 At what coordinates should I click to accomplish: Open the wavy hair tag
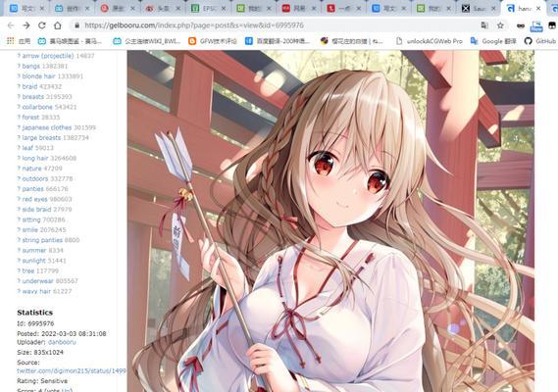[36, 291]
